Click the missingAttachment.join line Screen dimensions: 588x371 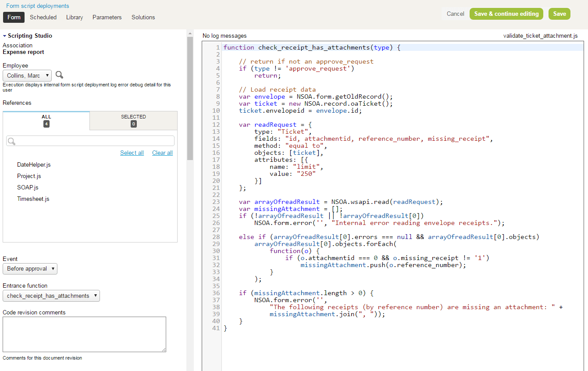pyautogui.click(x=328, y=314)
